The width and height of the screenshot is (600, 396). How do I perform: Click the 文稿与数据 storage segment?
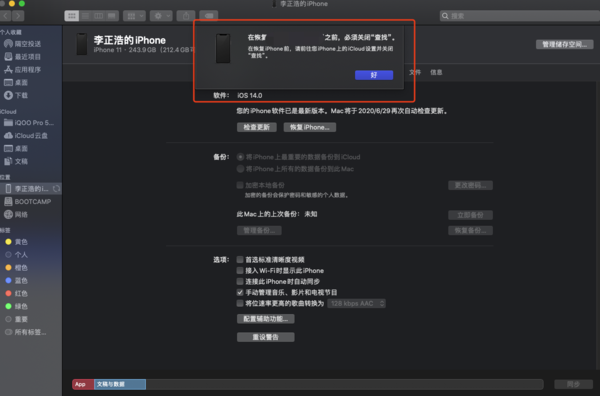point(120,384)
